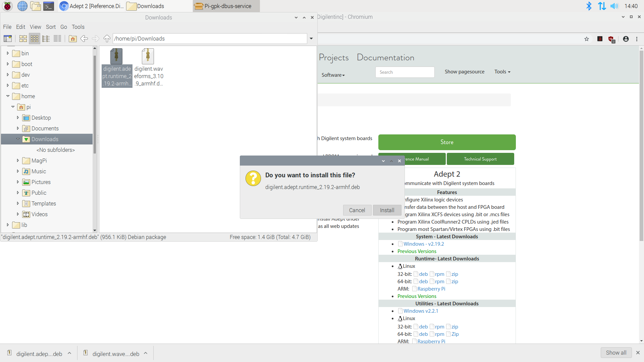
Task: Expand the Desktop folder node
Action: (x=18, y=118)
